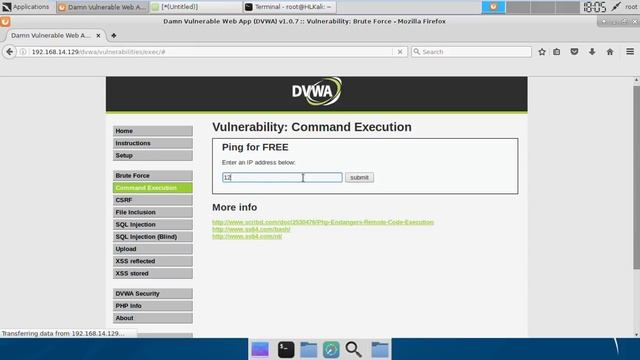Image resolution: width=640 pixels, height=360 pixels.
Task: Open About in DVWA sidebar
Action: 153,318
